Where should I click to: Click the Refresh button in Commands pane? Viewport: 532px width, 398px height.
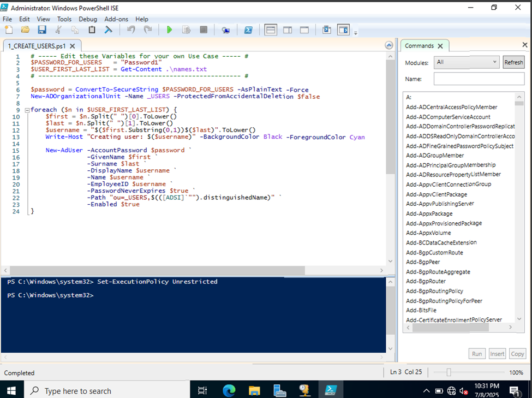pyautogui.click(x=513, y=62)
